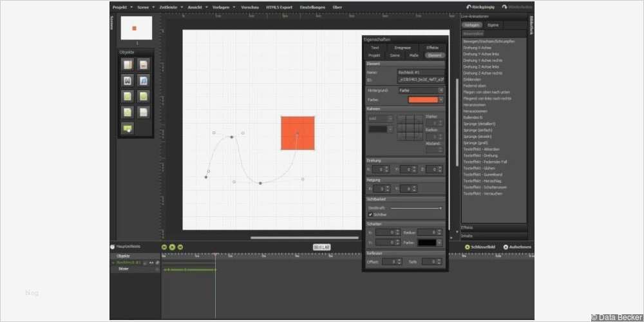Click HTML5 Export in the menu bar
The width and height of the screenshot is (644, 322).
point(279,7)
